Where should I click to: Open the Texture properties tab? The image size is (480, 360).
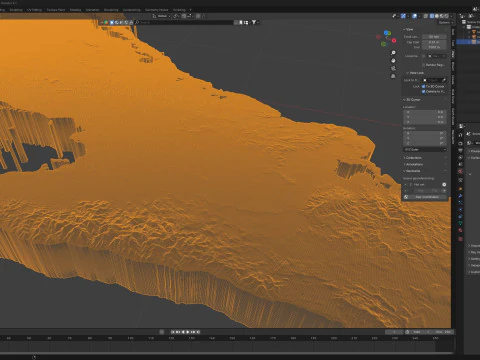460,239
